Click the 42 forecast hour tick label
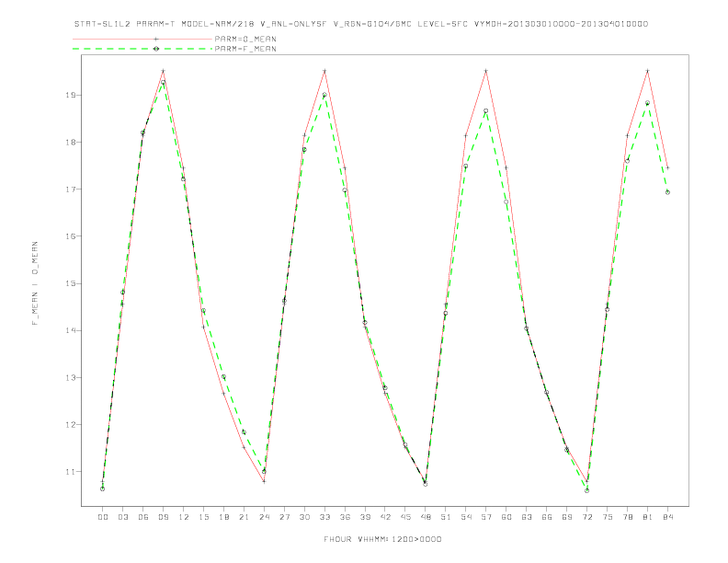728x563 pixels. [x=385, y=517]
